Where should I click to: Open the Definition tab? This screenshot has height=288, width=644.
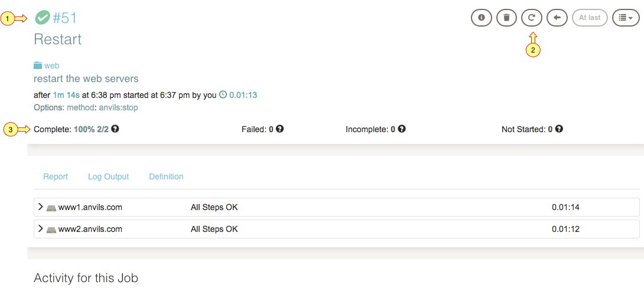click(166, 176)
